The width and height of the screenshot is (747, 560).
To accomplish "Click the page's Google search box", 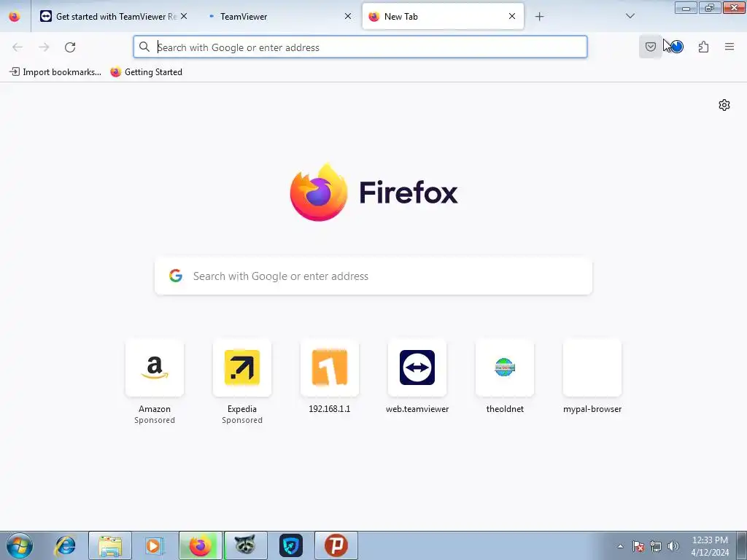I will pyautogui.click(x=373, y=276).
